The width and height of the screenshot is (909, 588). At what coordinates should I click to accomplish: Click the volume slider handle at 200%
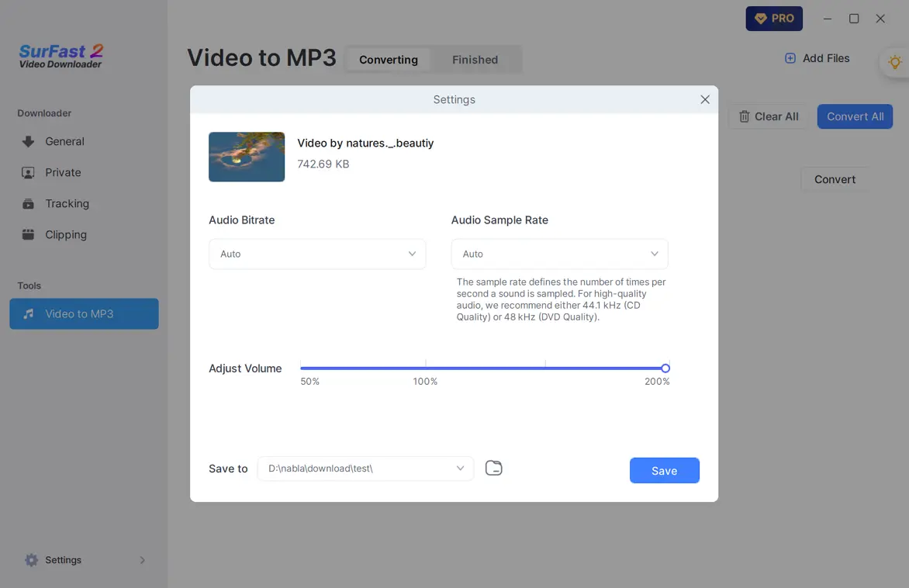665,368
